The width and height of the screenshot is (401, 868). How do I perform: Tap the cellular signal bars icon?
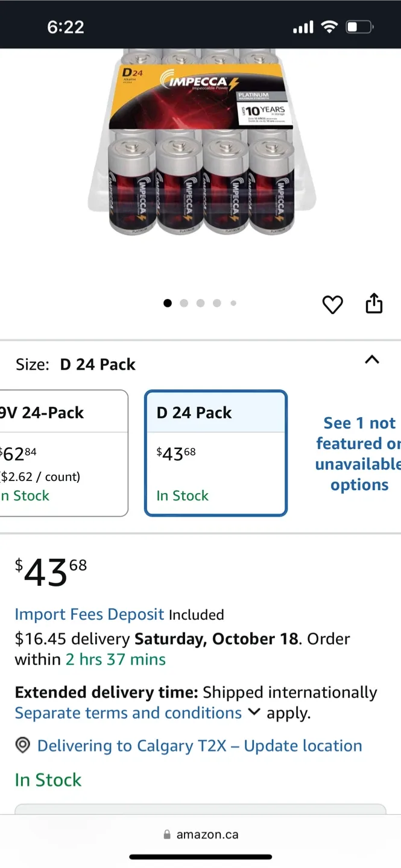point(302,27)
